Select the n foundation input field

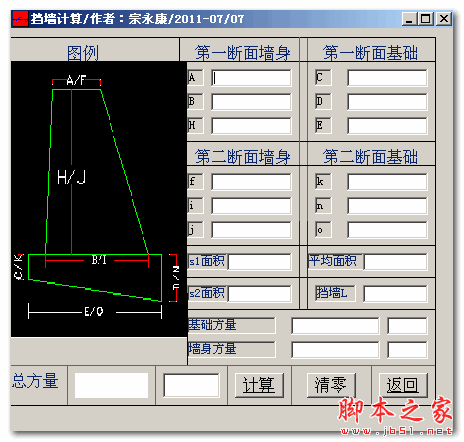tap(387, 206)
